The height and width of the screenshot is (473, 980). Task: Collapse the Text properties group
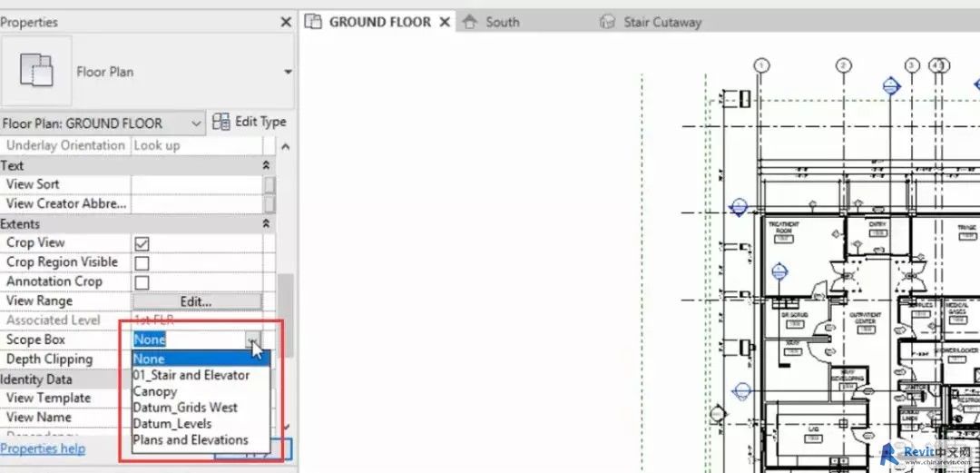[x=266, y=166]
